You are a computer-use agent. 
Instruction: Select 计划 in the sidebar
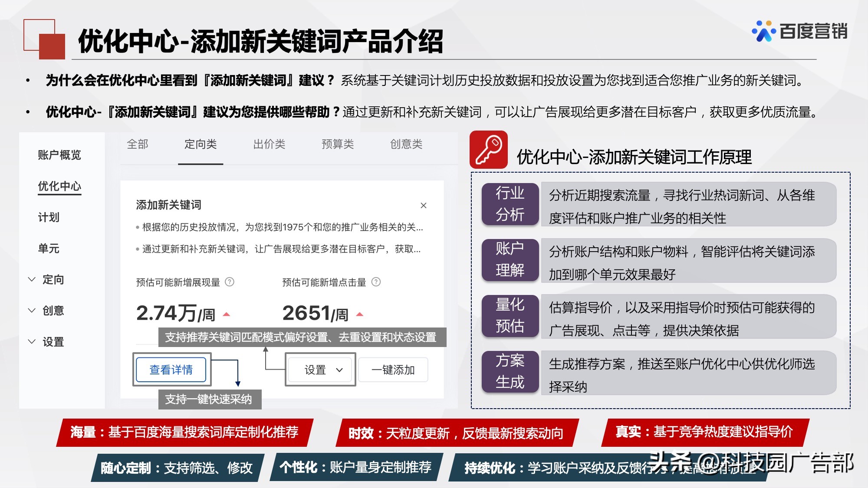click(49, 217)
